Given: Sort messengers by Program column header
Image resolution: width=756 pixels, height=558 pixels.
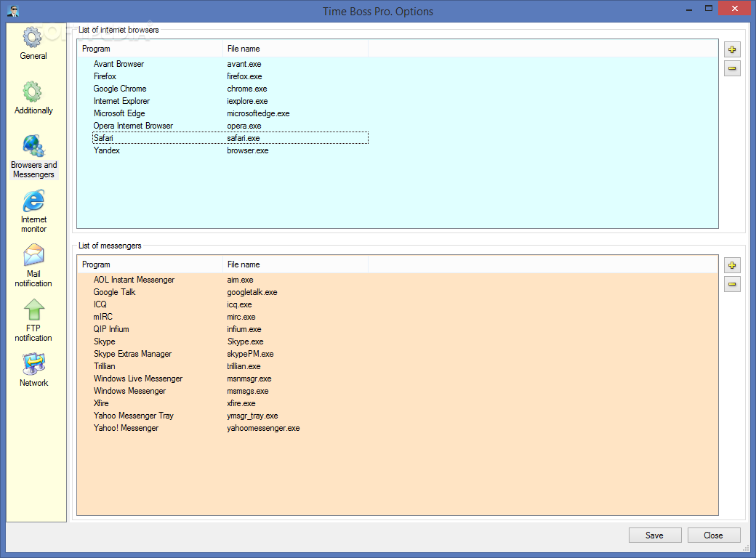Looking at the screenshot, I should 150,264.
